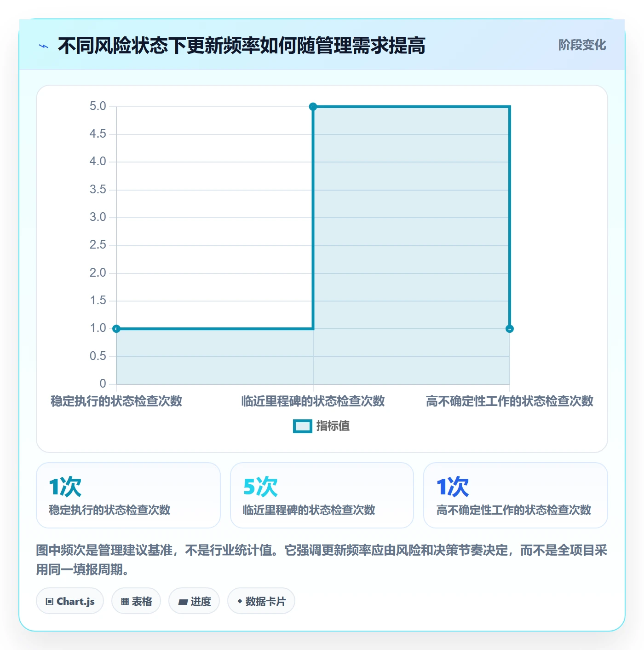
Task: Click the square icon beside Chart.js
Action: 50,602
